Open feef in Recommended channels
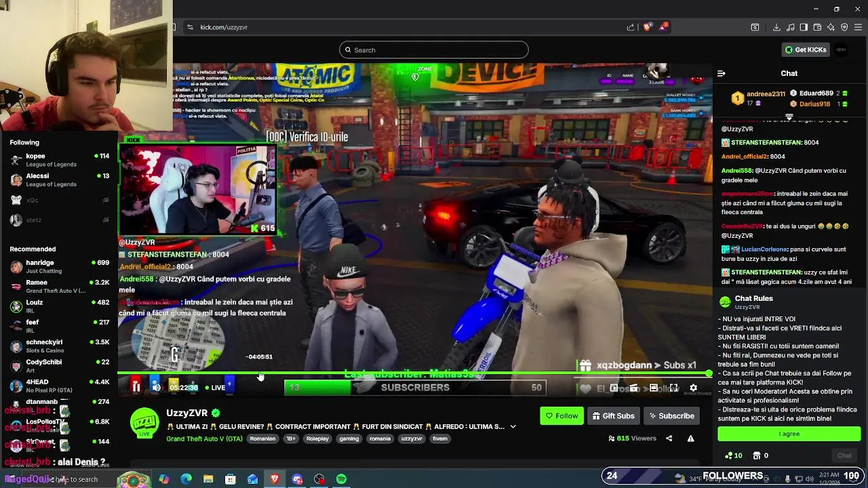This screenshot has height=488, width=868. pyautogui.click(x=59, y=326)
